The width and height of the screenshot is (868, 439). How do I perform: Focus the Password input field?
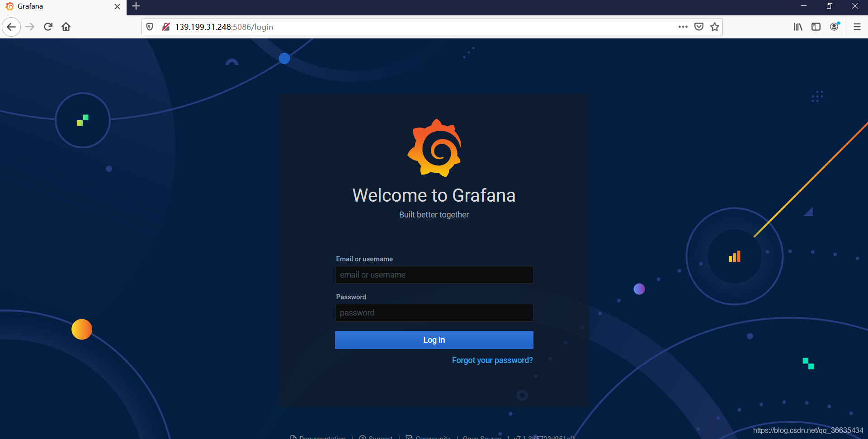tap(434, 313)
